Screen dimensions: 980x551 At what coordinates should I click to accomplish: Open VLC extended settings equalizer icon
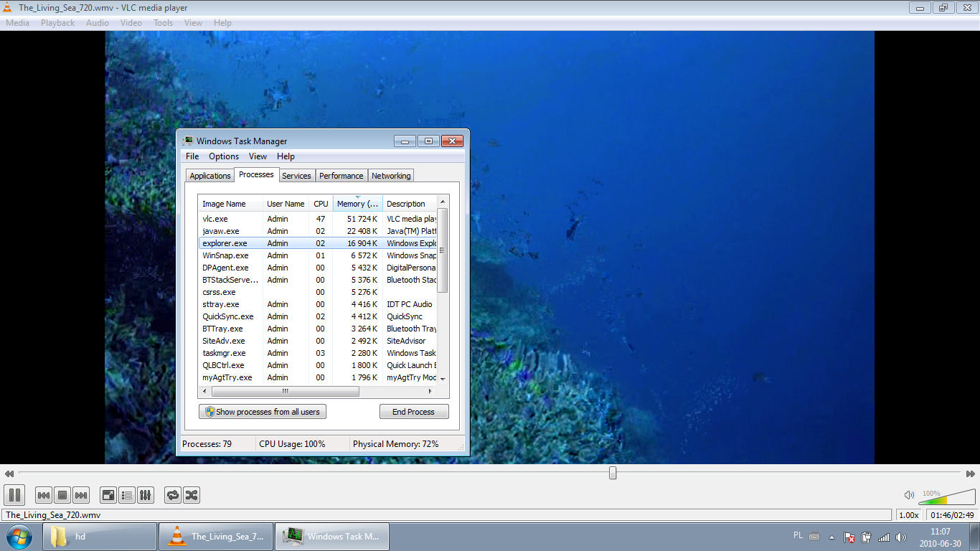pyautogui.click(x=146, y=495)
